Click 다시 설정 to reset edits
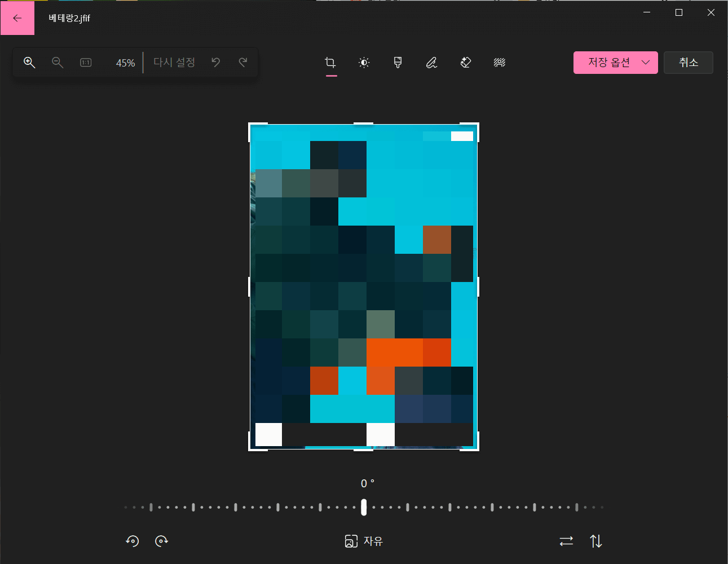The width and height of the screenshot is (728, 564). [x=174, y=62]
